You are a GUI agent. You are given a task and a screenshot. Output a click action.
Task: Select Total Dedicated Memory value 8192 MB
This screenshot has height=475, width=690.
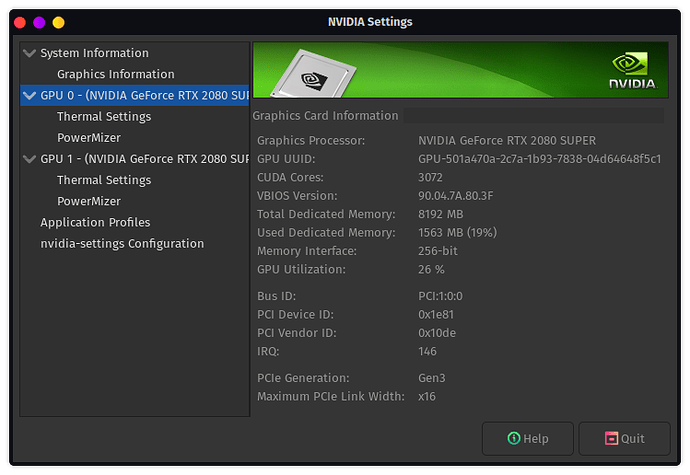click(440, 214)
